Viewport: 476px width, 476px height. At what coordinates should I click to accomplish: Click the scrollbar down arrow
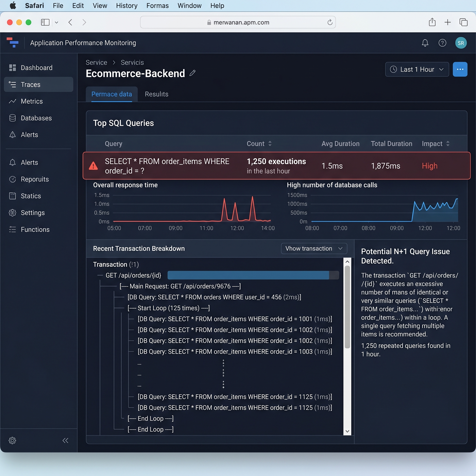[x=347, y=431]
